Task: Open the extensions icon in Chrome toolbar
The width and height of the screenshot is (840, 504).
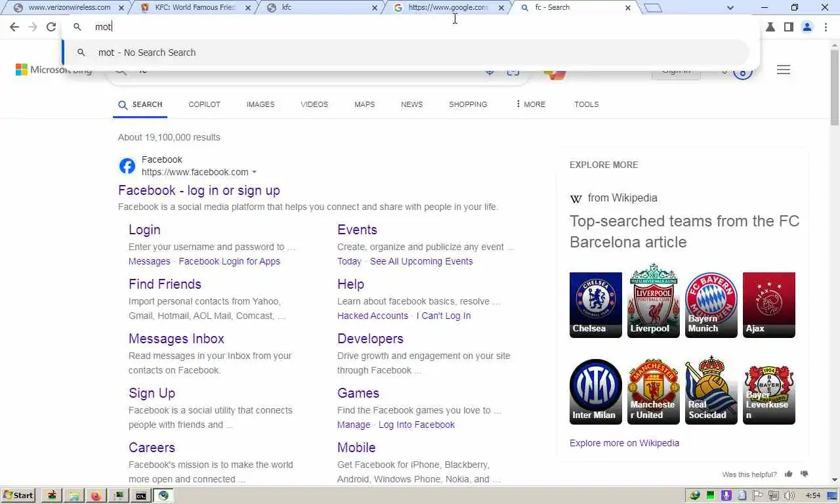Action: tap(770, 27)
